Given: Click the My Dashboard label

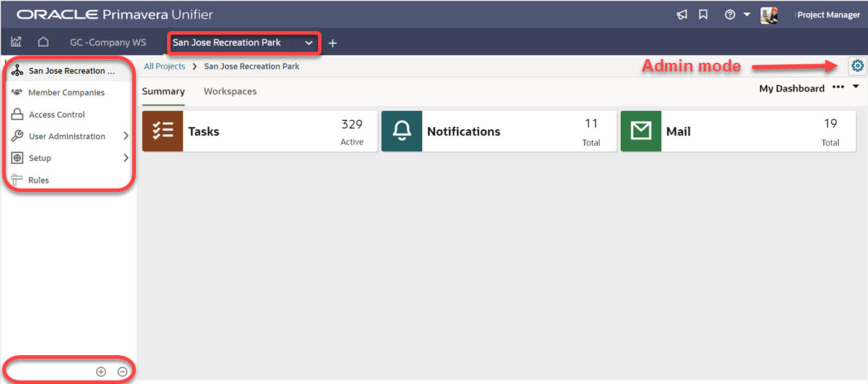Looking at the screenshot, I should point(791,89).
